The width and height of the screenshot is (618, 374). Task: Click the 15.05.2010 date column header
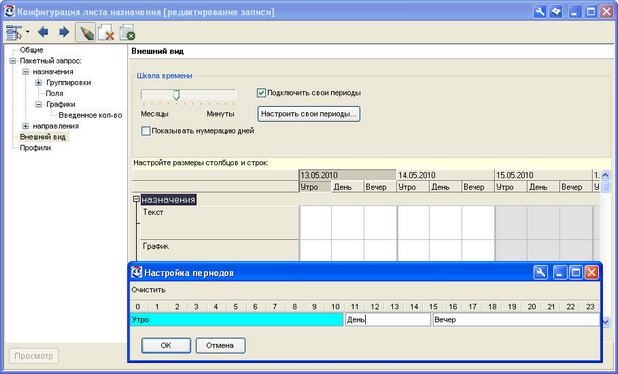(x=543, y=175)
